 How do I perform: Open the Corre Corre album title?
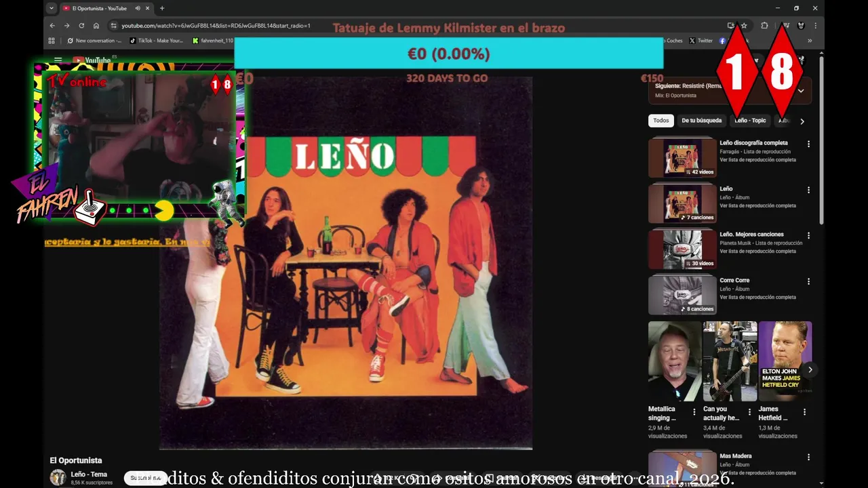point(734,280)
